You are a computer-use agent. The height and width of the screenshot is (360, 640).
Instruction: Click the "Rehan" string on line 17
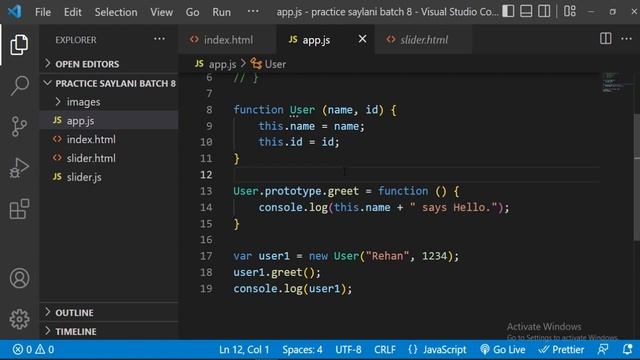(387, 256)
